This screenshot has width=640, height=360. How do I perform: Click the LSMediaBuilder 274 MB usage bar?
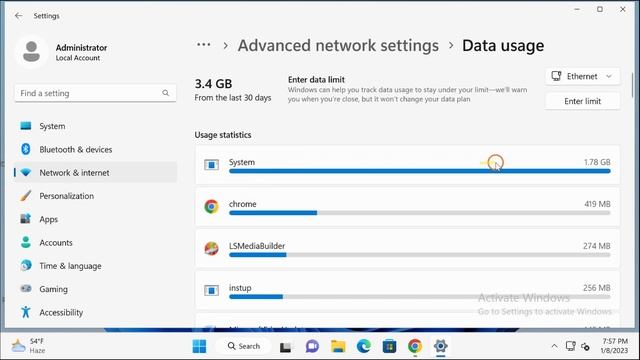tap(420, 255)
